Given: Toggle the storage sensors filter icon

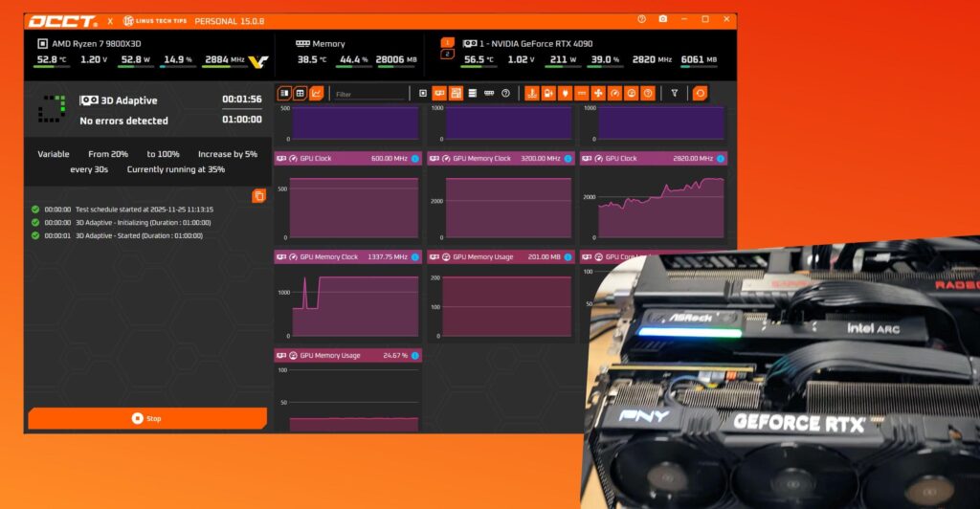Looking at the screenshot, I should pyautogui.click(x=473, y=94).
